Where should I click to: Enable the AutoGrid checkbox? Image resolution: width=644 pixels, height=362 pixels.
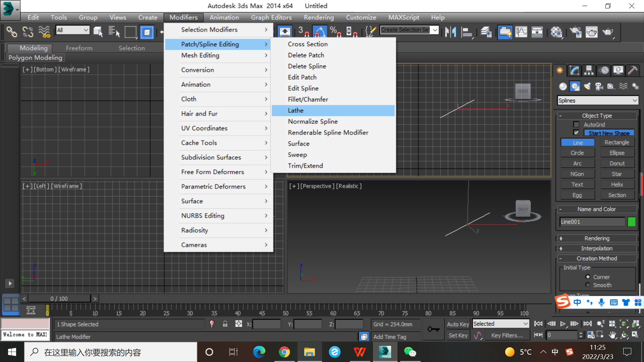[x=576, y=124]
